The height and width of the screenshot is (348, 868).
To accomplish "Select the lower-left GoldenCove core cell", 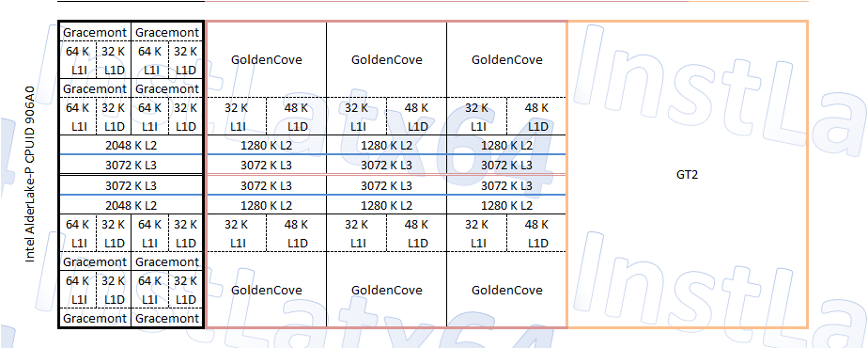I will coord(266,290).
